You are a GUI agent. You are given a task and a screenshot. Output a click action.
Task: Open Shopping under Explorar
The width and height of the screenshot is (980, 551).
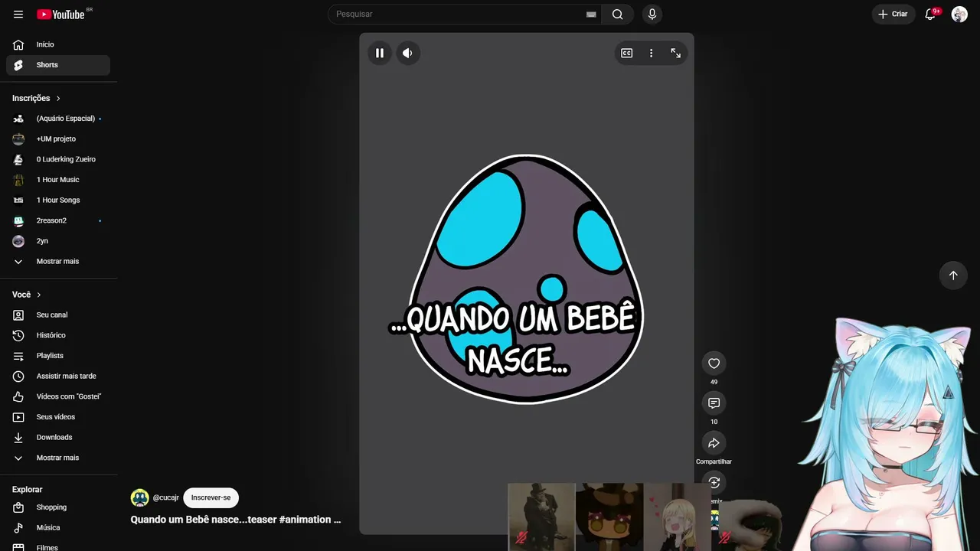click(58, 507)
